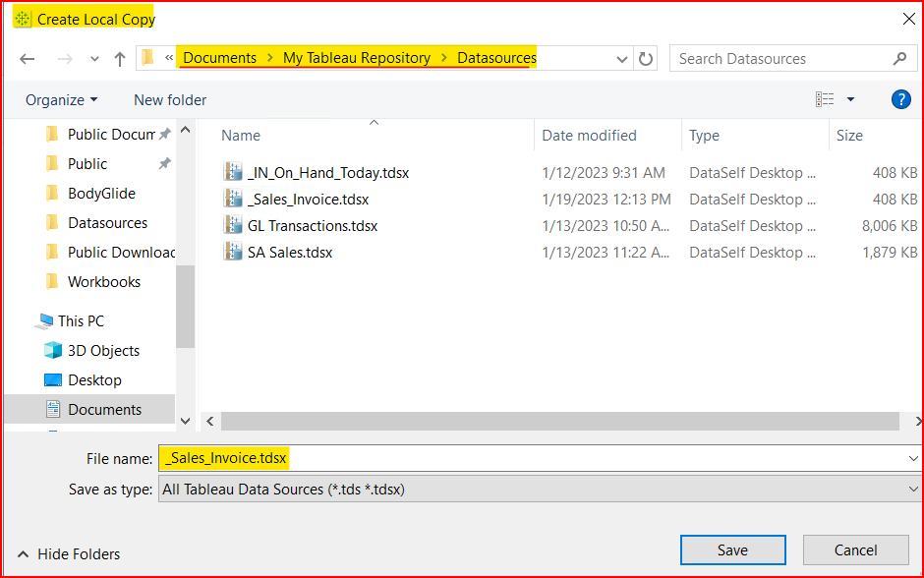Collapse the pane with Hide Folders
The height and width of the screenshot is (578, 924).
[68, 554]
